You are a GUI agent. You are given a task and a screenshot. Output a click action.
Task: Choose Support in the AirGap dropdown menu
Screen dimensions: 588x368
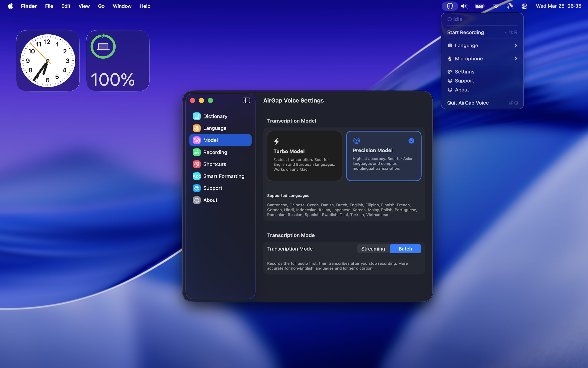(482, 81)
